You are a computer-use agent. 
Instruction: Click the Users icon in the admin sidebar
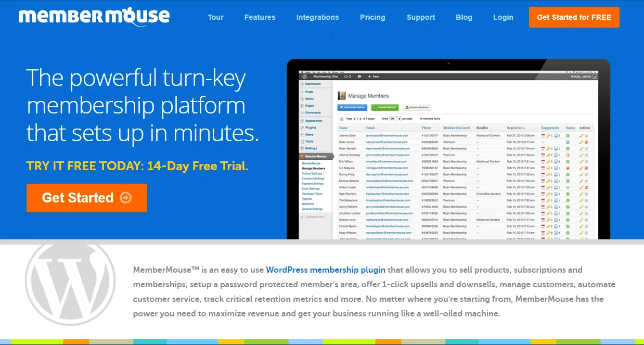301,134
